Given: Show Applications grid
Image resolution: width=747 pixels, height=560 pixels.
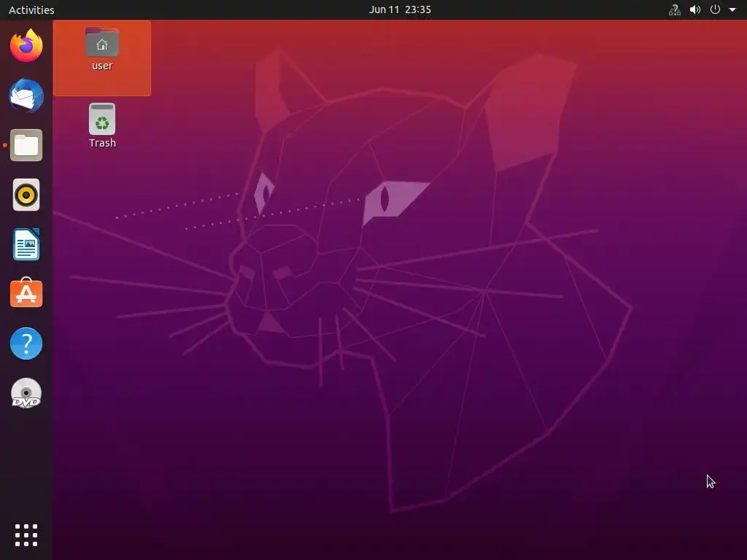Looking at the screenshot, I should pos(26,535).
